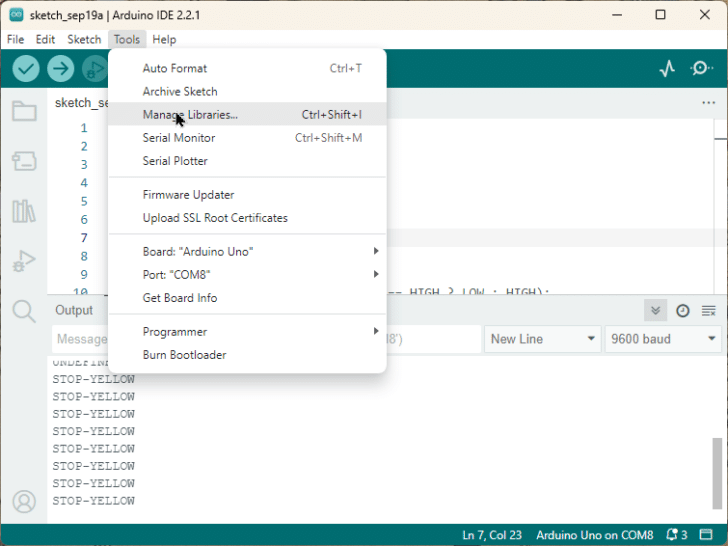Open Serial Monitor magnifier icon in toolbar
The image size is (728, 546).
point(701,68)
